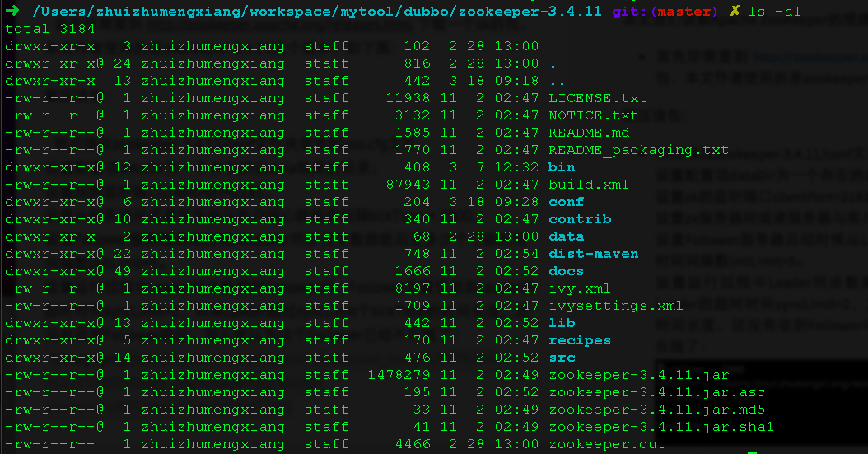Click the data directory name

tap(567, 236)
